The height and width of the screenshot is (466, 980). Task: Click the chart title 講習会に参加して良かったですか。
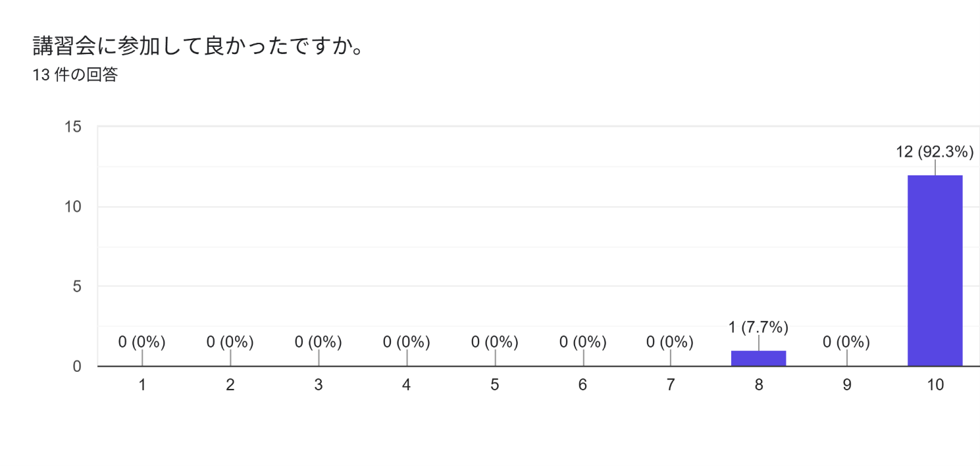pyautogui.click(x=199, y=46)
